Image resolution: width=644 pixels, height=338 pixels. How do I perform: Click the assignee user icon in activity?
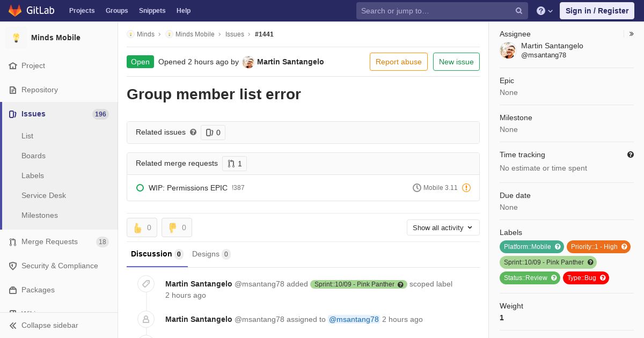point(146,319)
